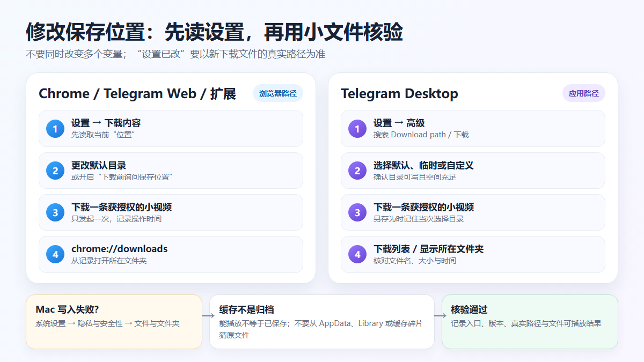Click the line 先读取当前“位置”
The image size is (644, 362).
[103, 135]
